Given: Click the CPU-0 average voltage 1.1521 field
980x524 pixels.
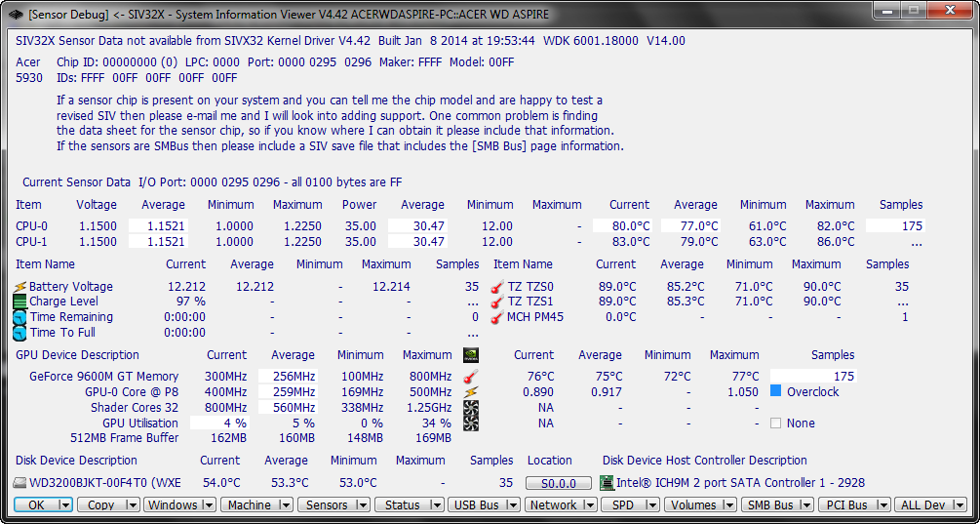Looking at the screenshot, I should pyautogui.click(x=158, y=226).
